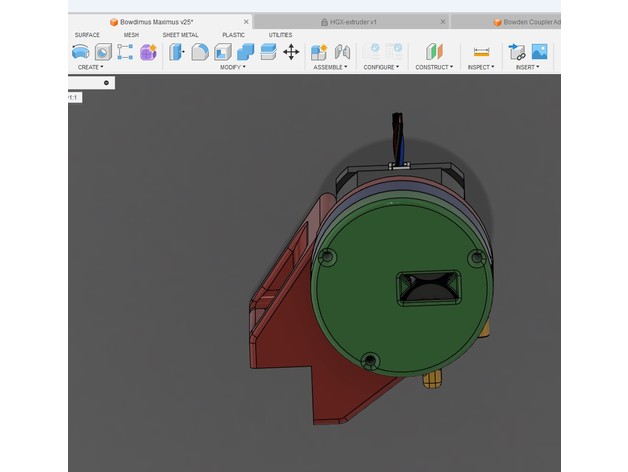The height and width of the screenshot is (472, 628).
Task: Click the Insert image canvas icon
Action: (x=539, y=51)
